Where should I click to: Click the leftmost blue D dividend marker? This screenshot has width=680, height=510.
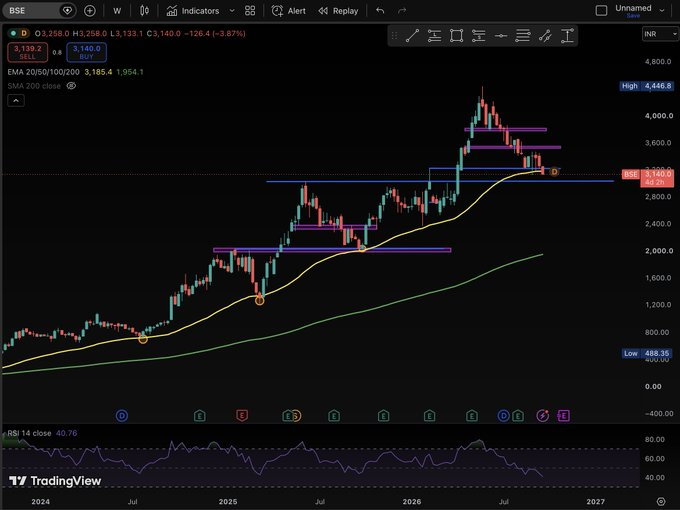point(122,416)
